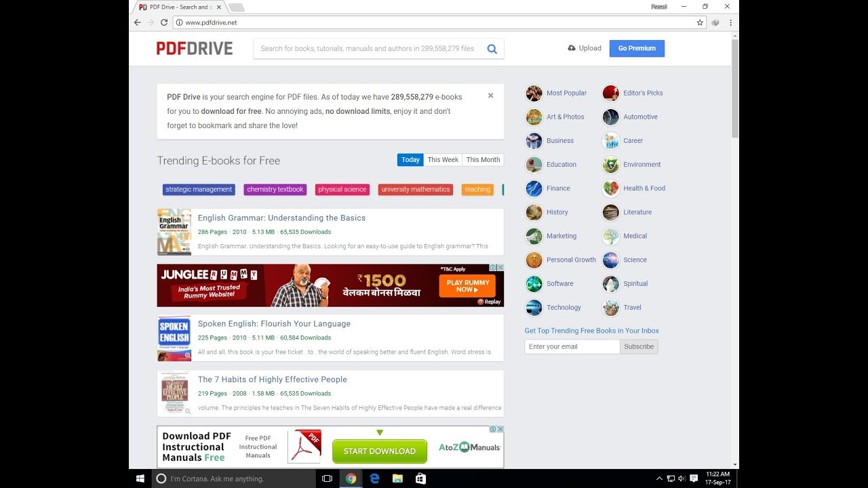The width and height of the screenshot is (868, 488).
Task: Switch to the This Week tab
Action: [x=443, y=160]
